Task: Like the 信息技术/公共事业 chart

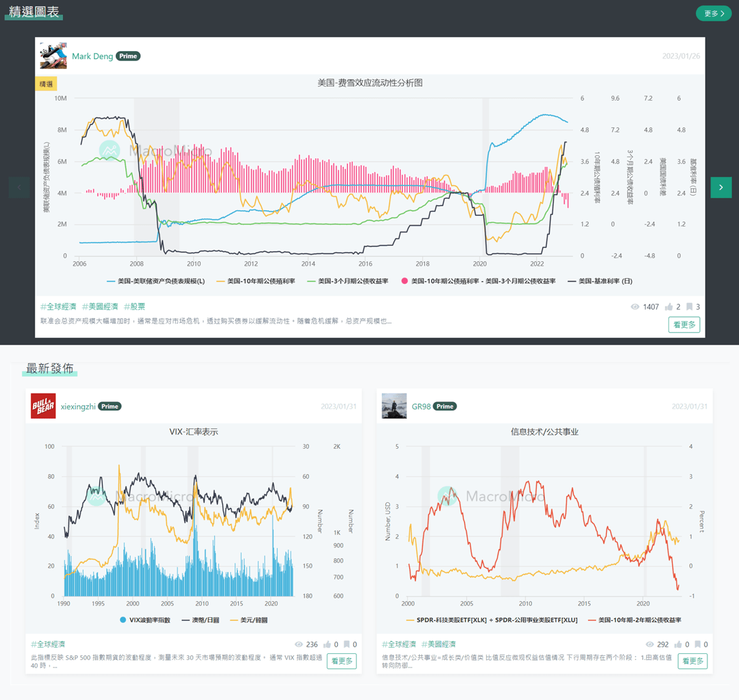Action: 678,645
